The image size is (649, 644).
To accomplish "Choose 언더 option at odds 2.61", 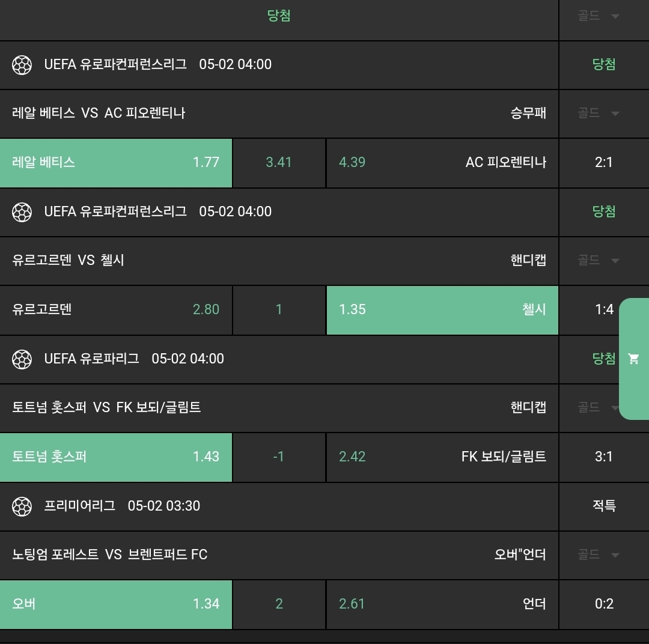I will coord(442,604).
